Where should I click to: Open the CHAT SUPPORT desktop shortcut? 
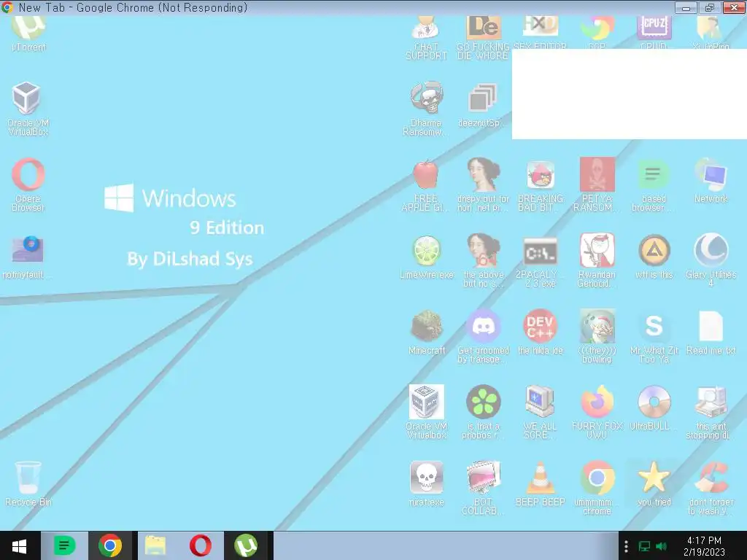point(426,38)
